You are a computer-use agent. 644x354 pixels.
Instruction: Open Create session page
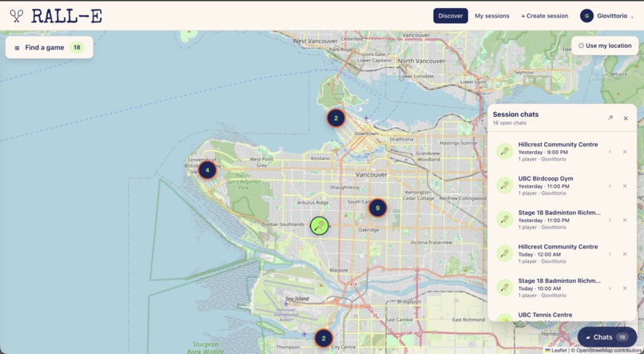click(x=545, y=16)
